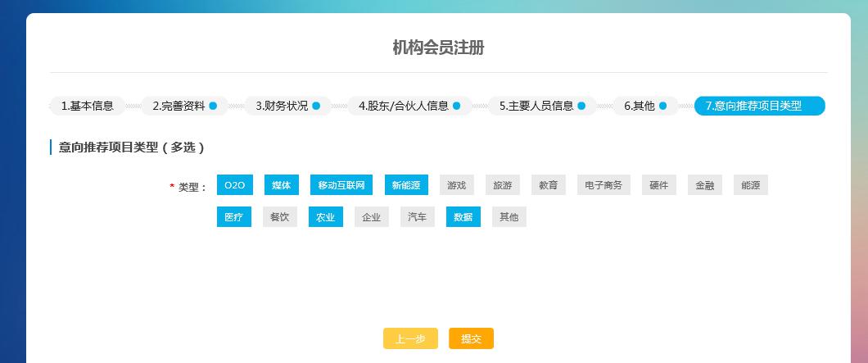Screen dimensions: 868x363
Task: Click the 上一步 button
Action: pos(410,338)
